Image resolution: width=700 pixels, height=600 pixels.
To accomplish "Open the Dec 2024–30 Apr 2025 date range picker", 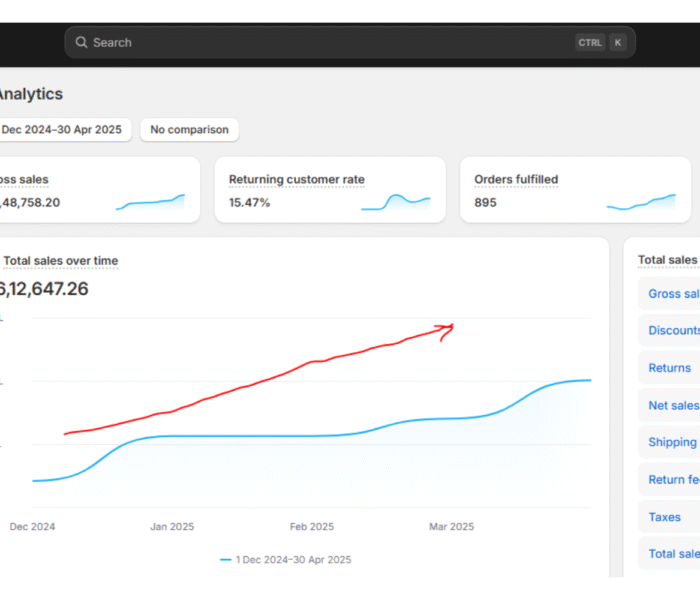I will [x=64, y=130].
